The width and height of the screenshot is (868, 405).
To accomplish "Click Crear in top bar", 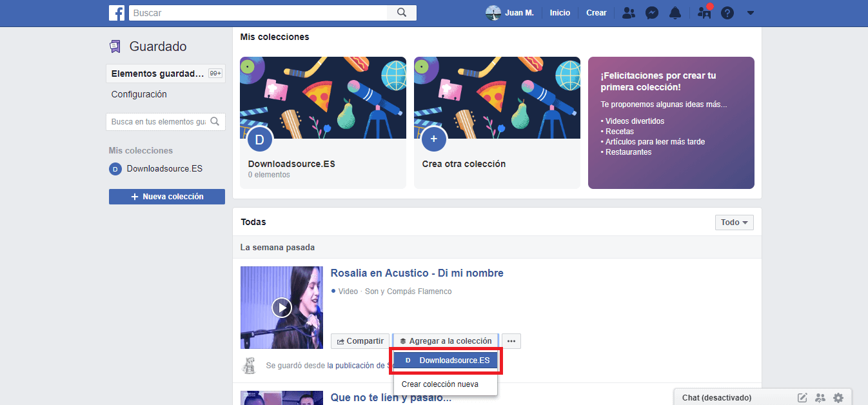I will (x=597, y=13).
